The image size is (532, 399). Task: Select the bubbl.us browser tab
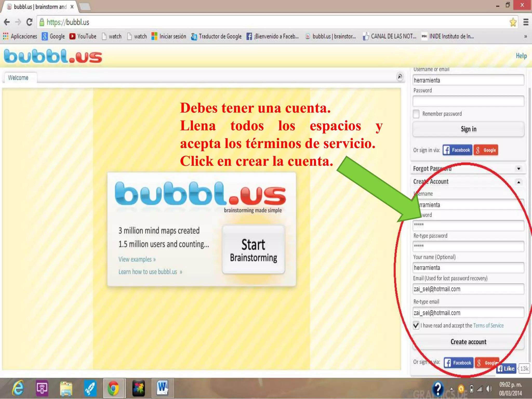click(40, 7)
